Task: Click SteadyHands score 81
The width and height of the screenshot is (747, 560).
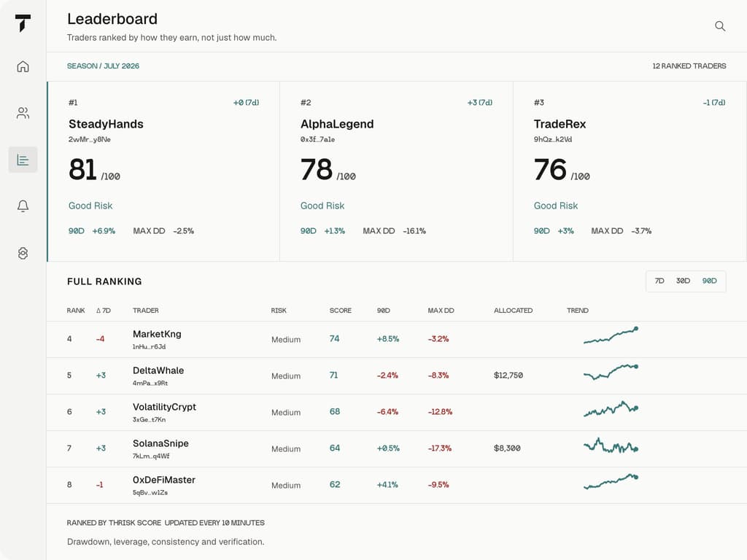Action: coord(83,170)
